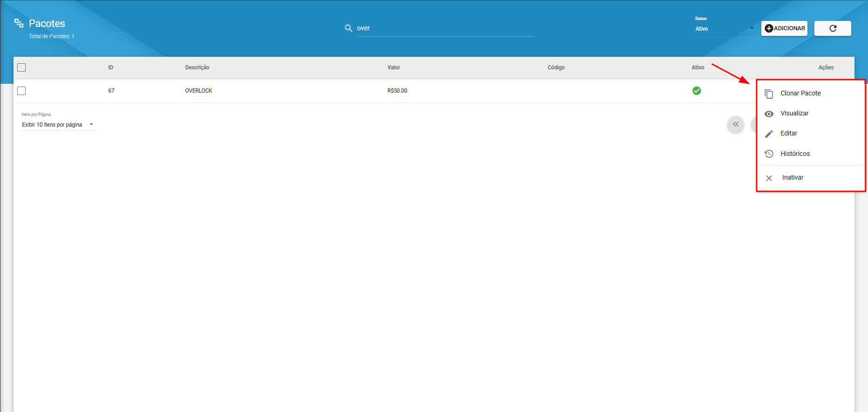Click the Pacotes module icon
868x412 pixels.
point(19,23)
